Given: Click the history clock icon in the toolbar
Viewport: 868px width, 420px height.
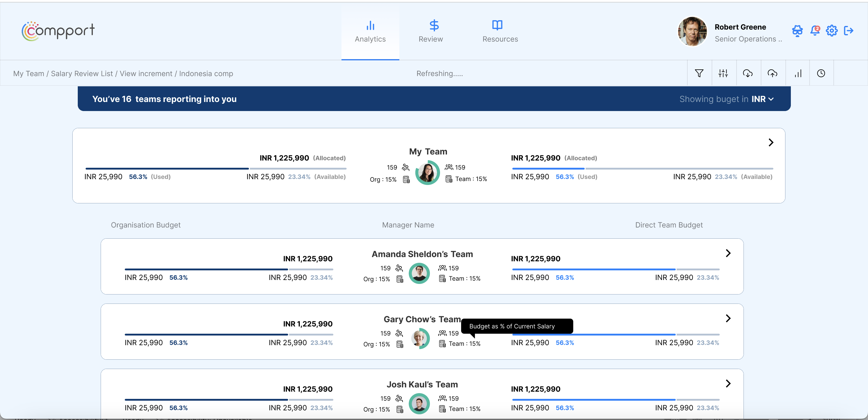Looking at the screenshot, I should click(821, 73).
